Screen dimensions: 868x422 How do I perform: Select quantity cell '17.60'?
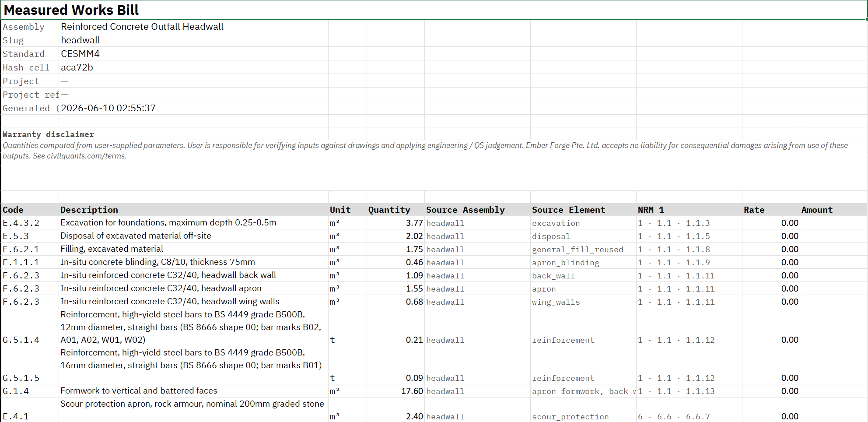(395, 391)
